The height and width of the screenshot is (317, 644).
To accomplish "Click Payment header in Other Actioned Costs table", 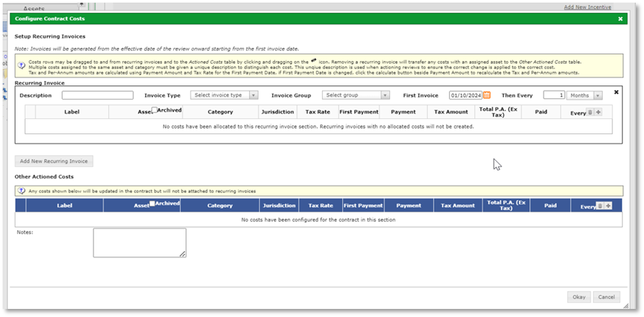I will click(x=409, y=205).
